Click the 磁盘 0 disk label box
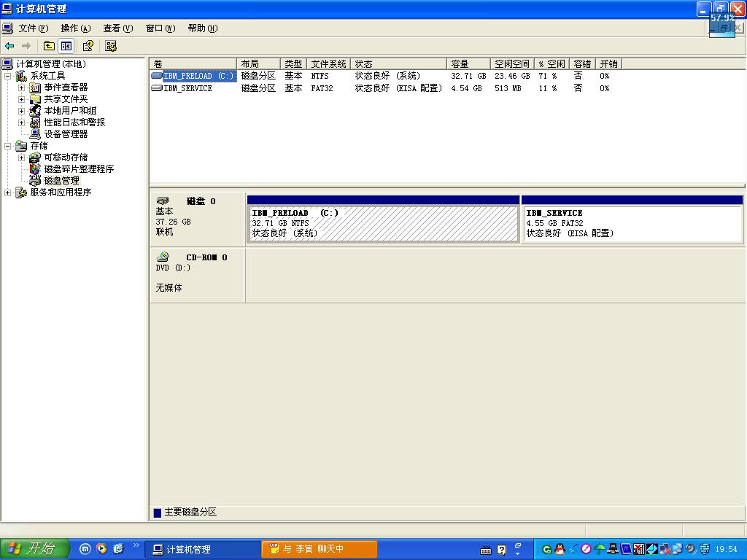The image size is (747, 560). click(197, 219)
